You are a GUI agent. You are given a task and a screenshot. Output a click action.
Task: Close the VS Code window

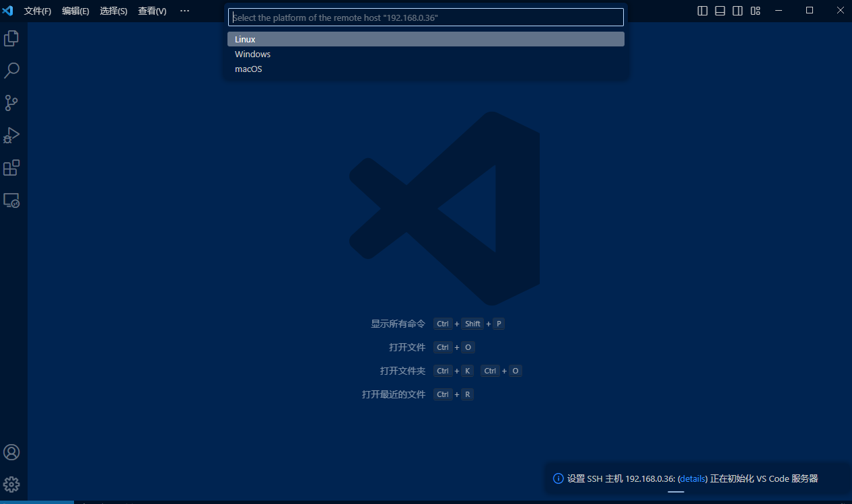839,11
